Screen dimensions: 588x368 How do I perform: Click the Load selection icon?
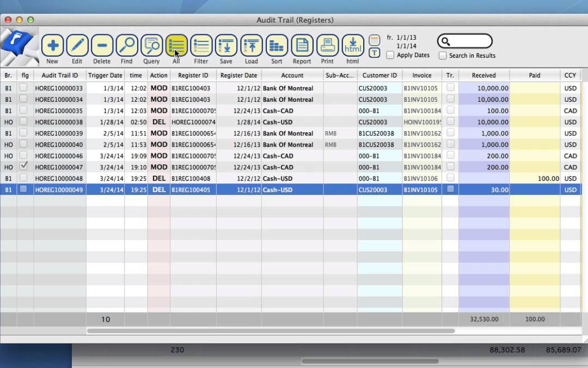pos(251,45)
